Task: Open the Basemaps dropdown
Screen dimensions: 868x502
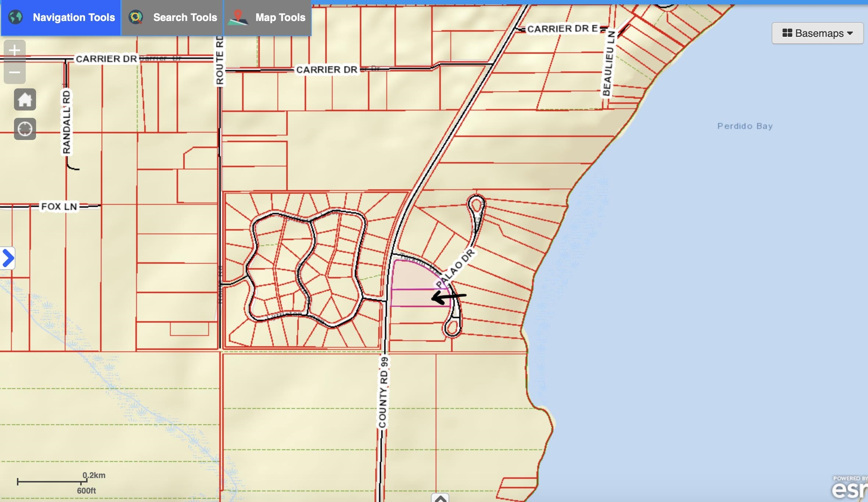Action: click(x=817, y=33)
